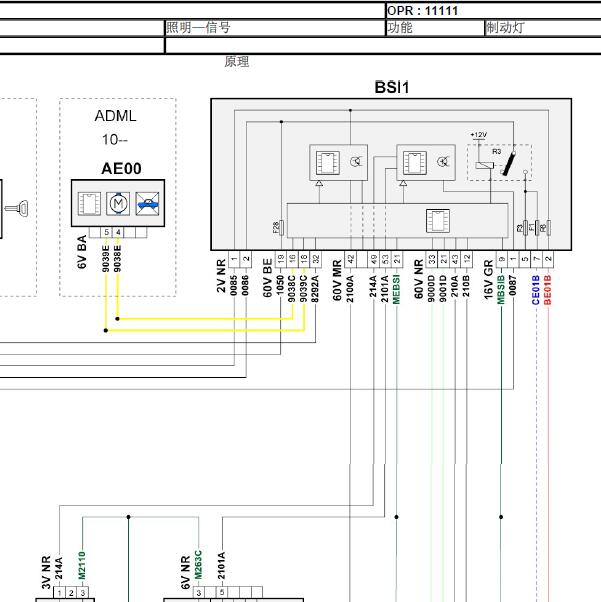Select the lamp symbol left of R3 relay

point(443,162)
